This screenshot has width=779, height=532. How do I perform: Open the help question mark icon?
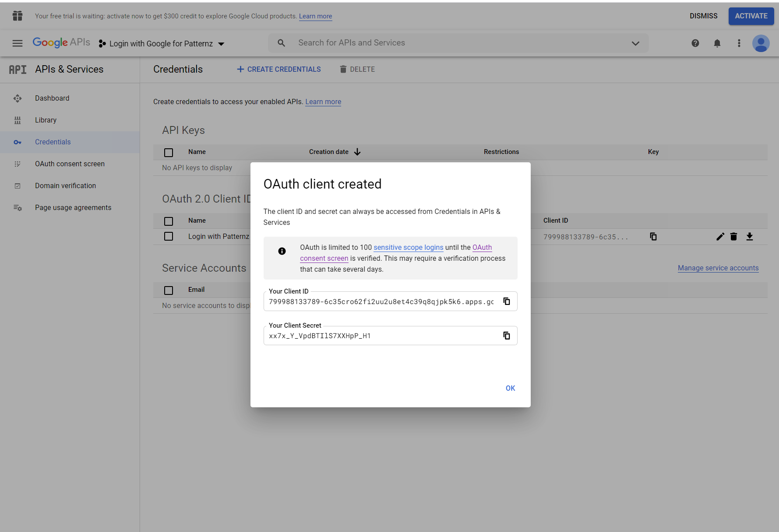[695, 43]
